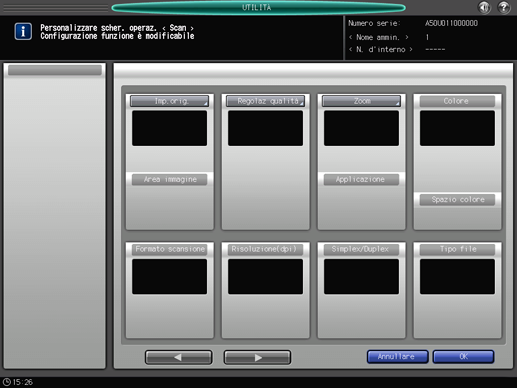Click the blue information icon
The width and height of the screenshot is (517, 388).
[23, 32]
